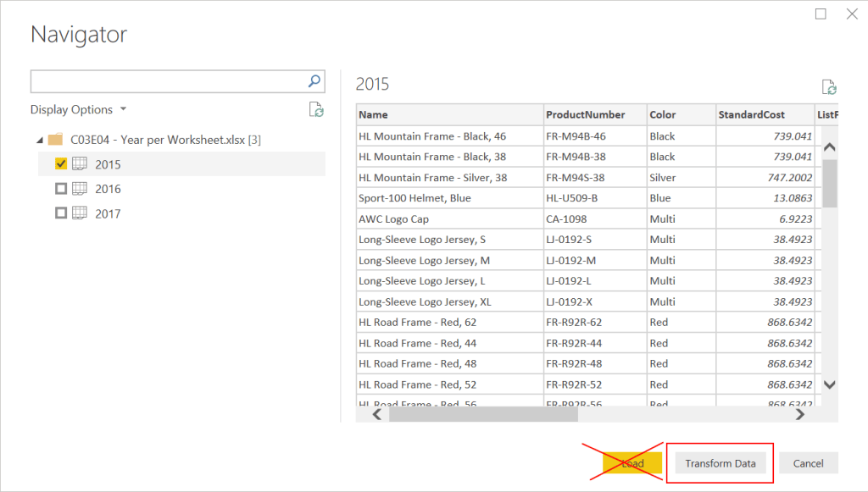868x492 pixels.
Task: Click refresh icon beside Display Options
Action: point(316,109)
